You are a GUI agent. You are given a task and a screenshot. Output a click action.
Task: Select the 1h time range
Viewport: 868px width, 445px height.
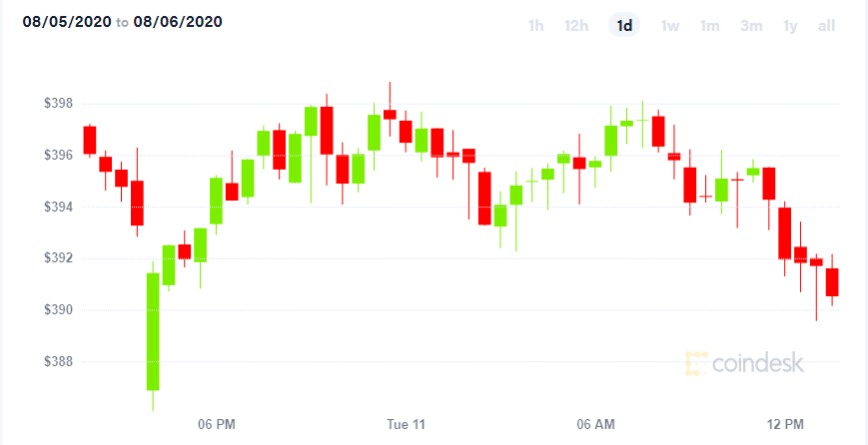coord(535,25)
